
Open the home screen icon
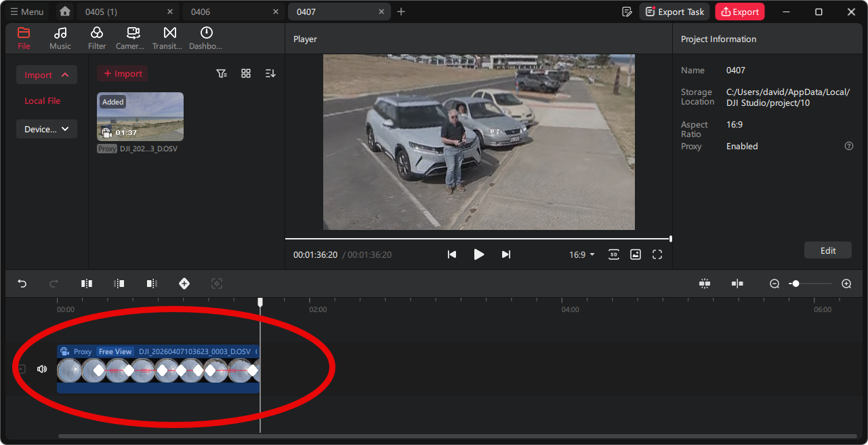(64, 12)
